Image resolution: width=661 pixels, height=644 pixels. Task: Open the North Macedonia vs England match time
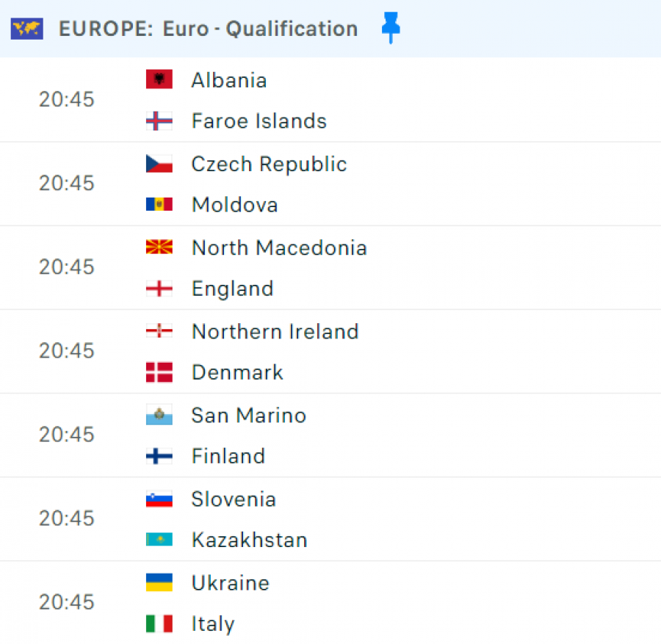click(66, 267)
